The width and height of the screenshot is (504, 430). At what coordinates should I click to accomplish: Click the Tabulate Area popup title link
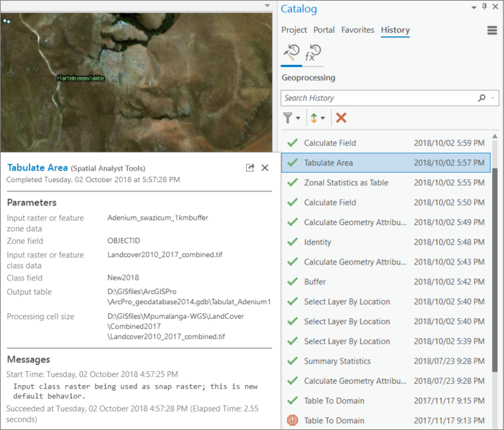point(37,167)
